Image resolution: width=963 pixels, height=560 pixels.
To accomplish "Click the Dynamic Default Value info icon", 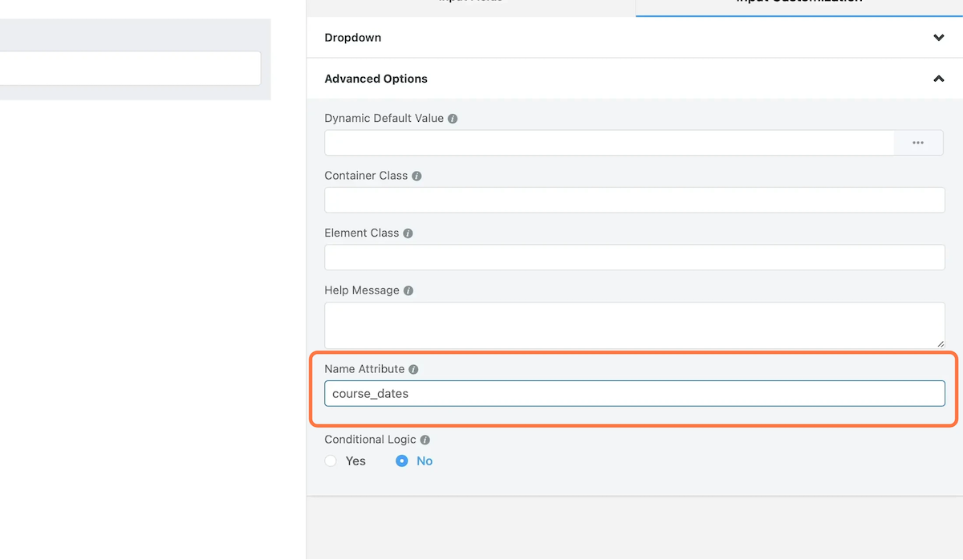I will tap(453, 119).
